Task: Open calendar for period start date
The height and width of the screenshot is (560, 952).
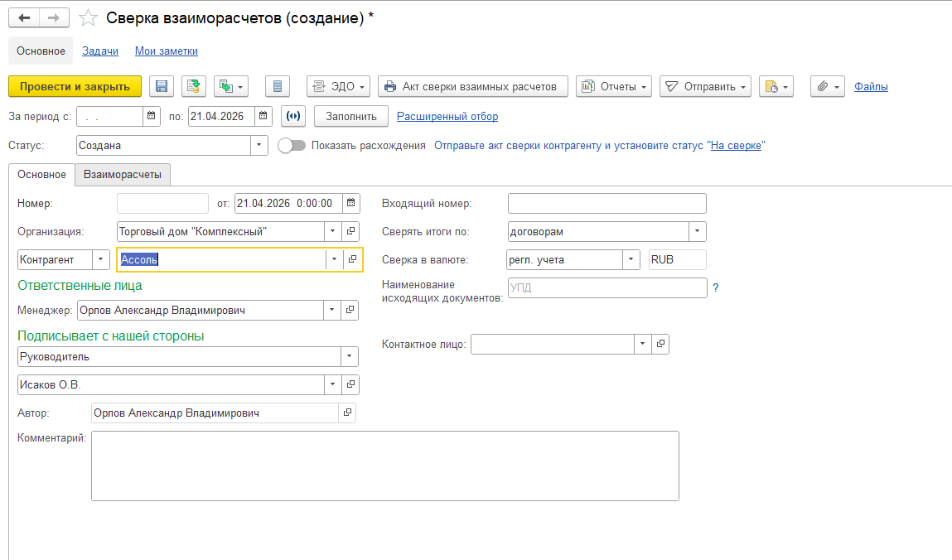Action: [151, 116]
